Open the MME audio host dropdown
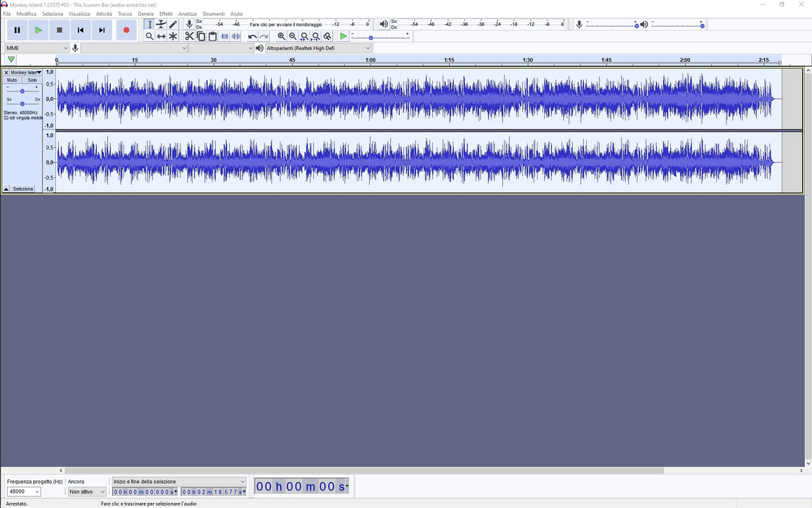Image resolution: width=812 pixels, height=508 pixels. pyautogui.click(x=37, y=48)
